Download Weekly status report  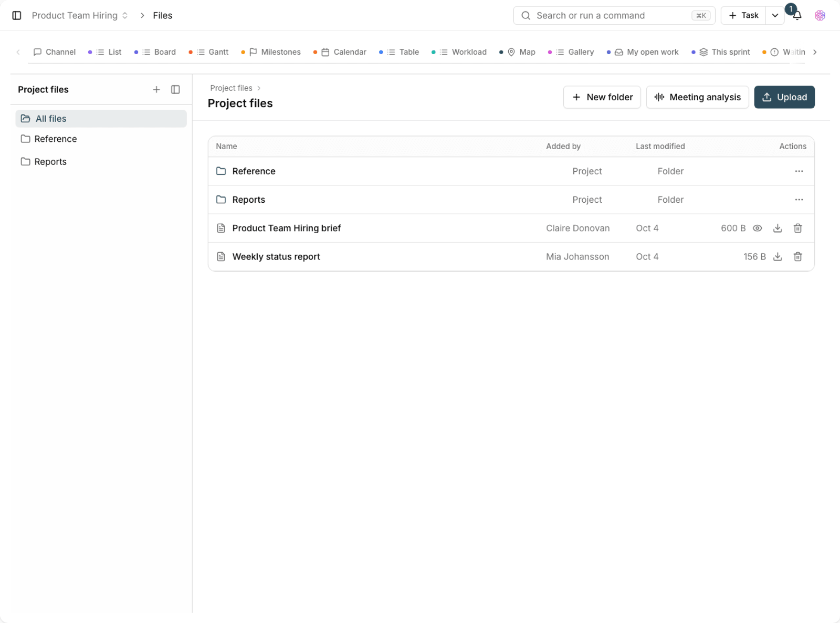coord(778,257)
